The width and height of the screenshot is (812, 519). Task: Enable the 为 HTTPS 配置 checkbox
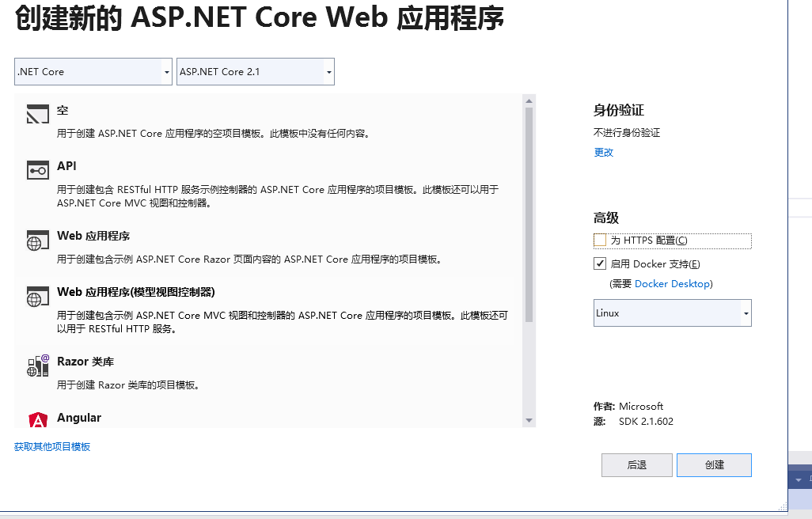pos(600,240)
